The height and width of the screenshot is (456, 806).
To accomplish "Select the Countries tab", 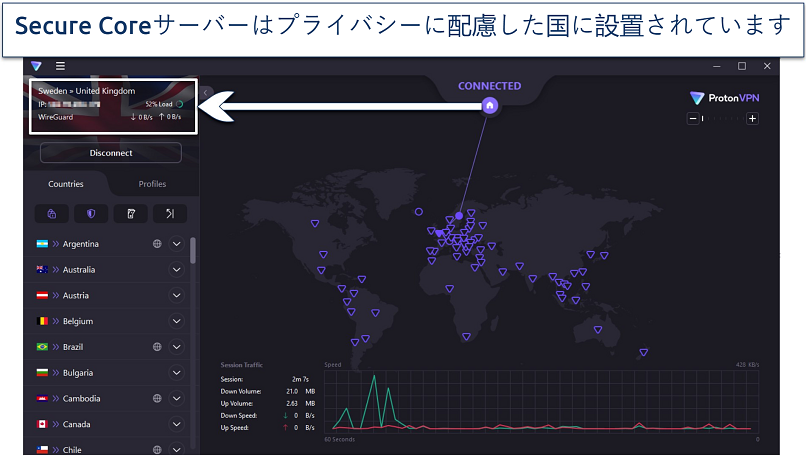I will pos(66,184).
